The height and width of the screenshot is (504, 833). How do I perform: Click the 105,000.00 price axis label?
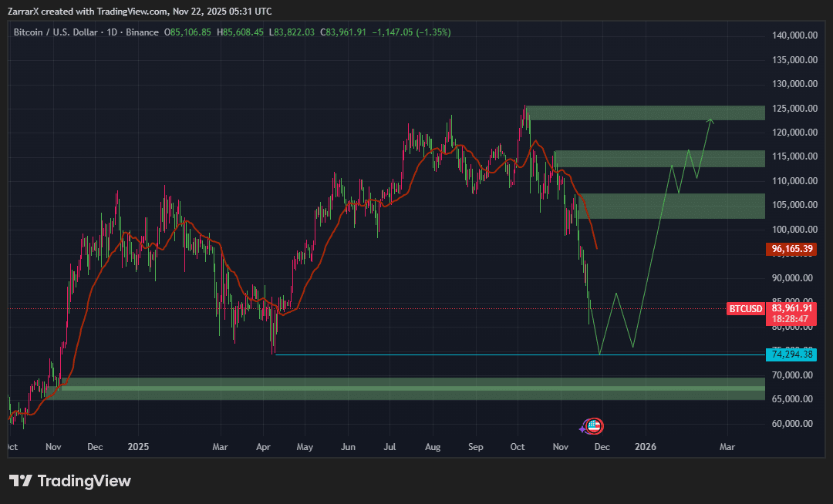(794, 205)
